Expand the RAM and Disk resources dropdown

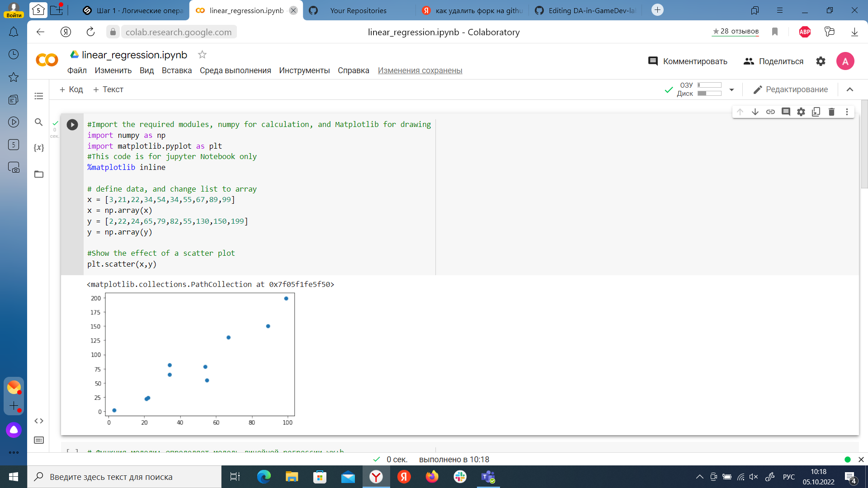(732, 89)
